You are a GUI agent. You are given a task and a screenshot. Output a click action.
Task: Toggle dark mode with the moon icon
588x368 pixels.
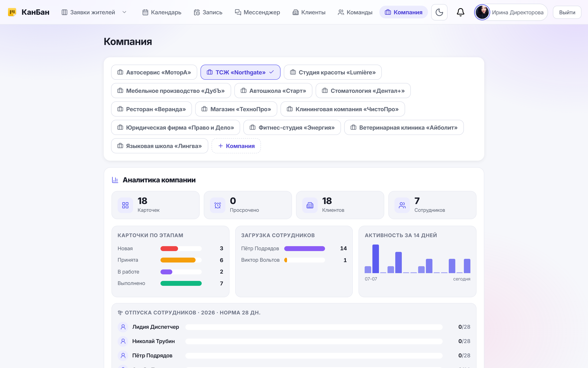tap(439, 12)
